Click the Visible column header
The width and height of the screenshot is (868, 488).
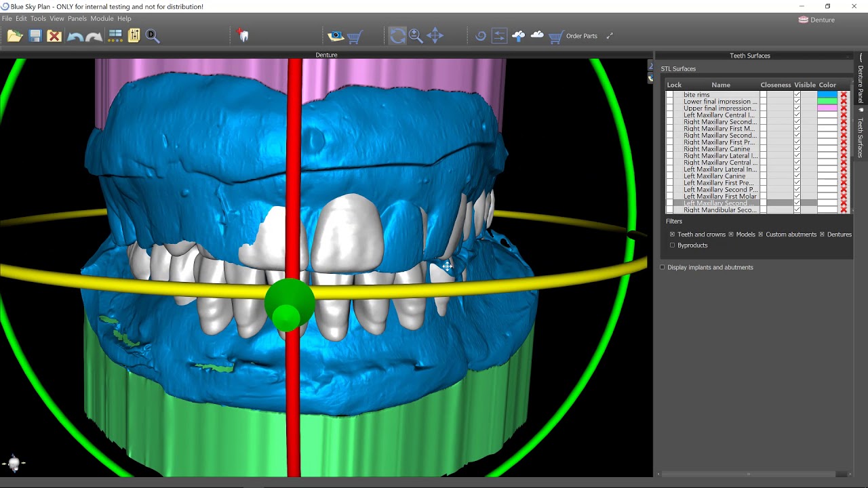805,85
